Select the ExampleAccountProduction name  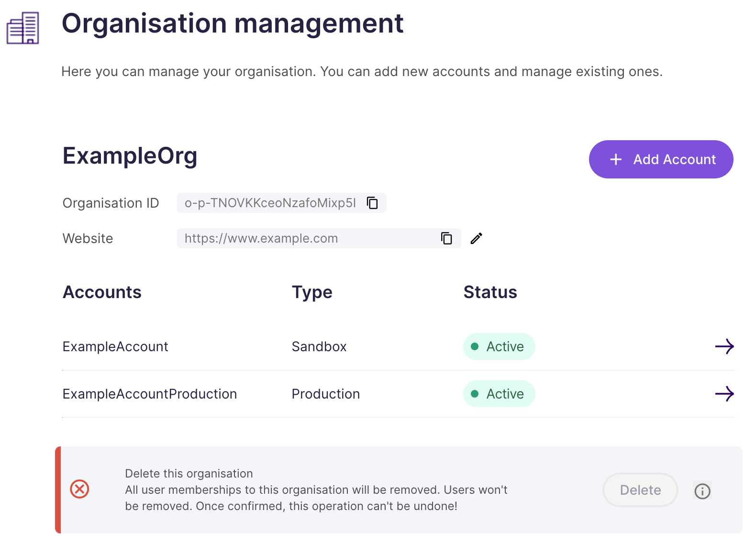pos(150,394)
